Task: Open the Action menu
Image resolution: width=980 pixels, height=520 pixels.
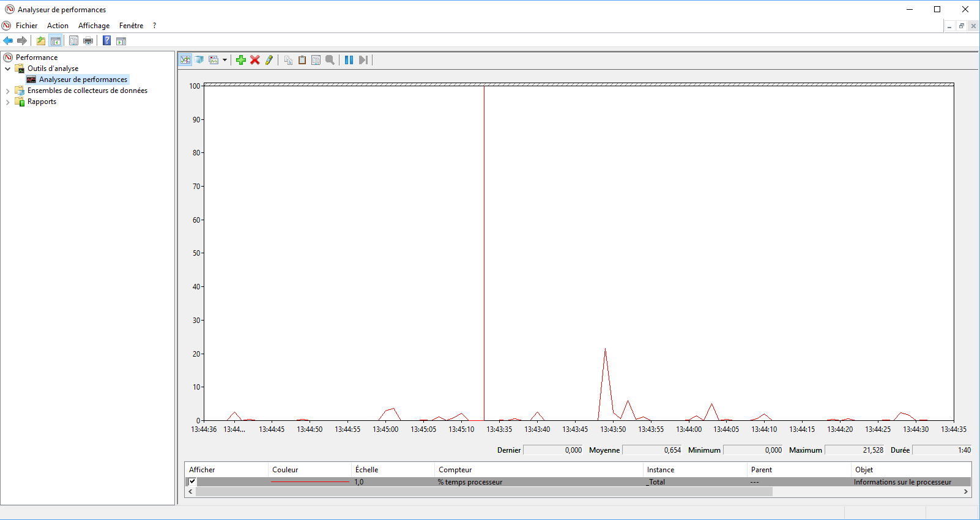Action: point(58,26)
